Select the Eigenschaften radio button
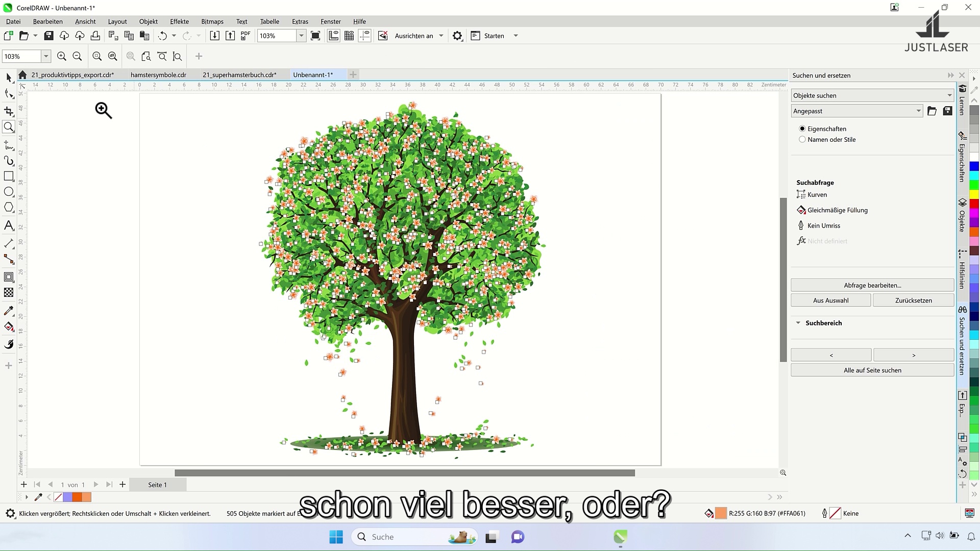 [802, 129]
